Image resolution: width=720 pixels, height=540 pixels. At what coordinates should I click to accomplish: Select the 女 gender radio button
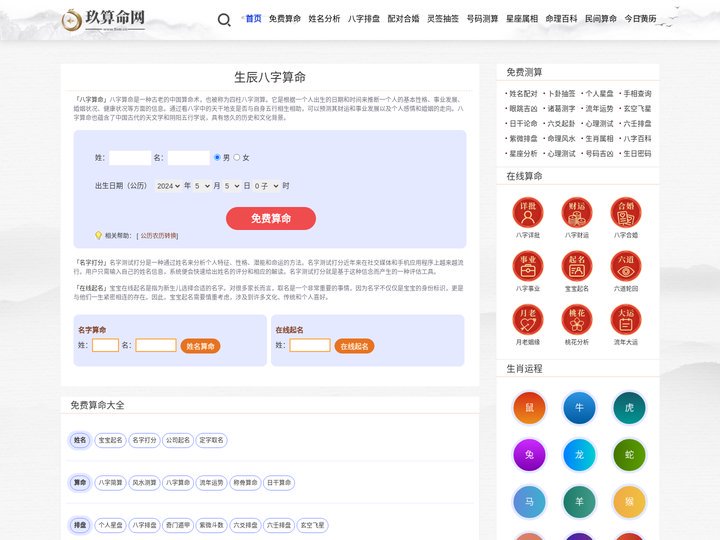point(236,158)
